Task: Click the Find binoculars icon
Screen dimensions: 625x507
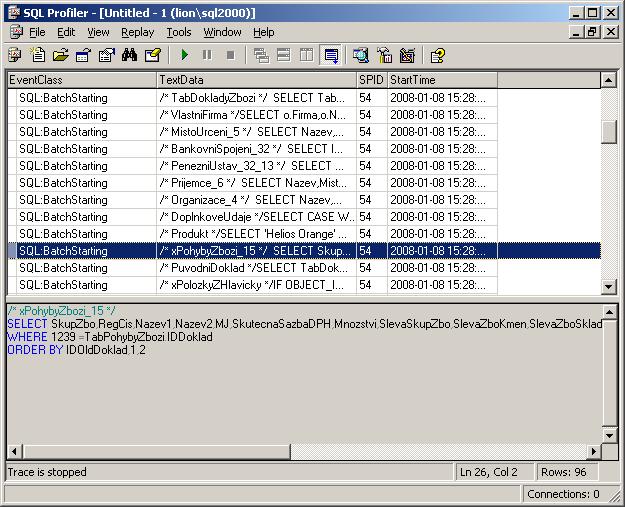Action: click(x=129, y=55)
